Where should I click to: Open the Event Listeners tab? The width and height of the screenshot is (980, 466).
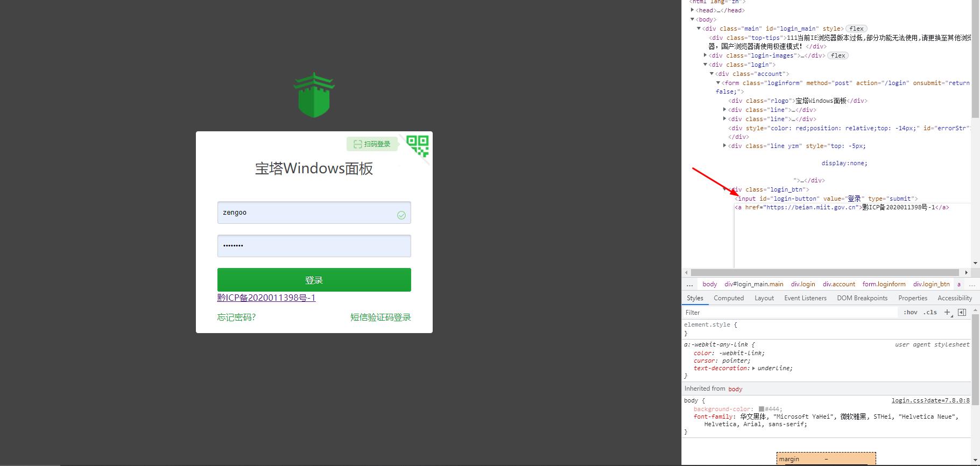point(805,298)
